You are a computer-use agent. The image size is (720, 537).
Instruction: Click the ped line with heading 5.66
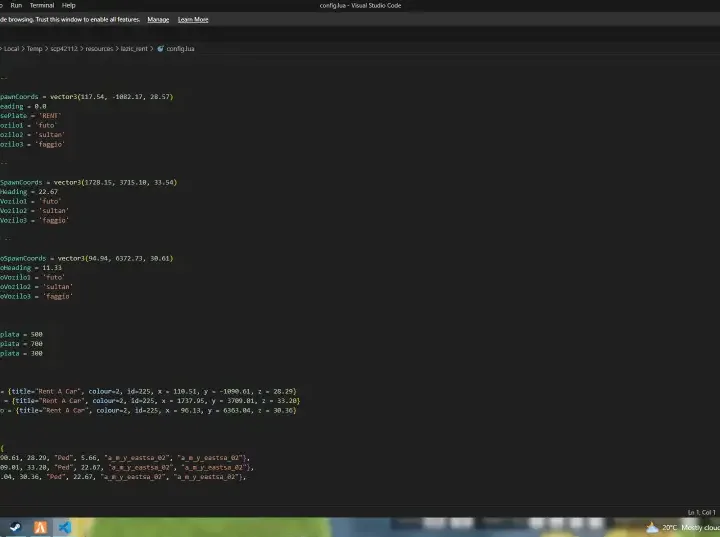tap(125, 458)
